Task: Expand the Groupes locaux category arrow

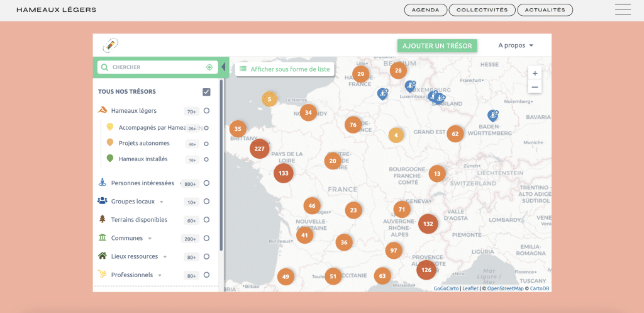Action: tap(162, 202)
